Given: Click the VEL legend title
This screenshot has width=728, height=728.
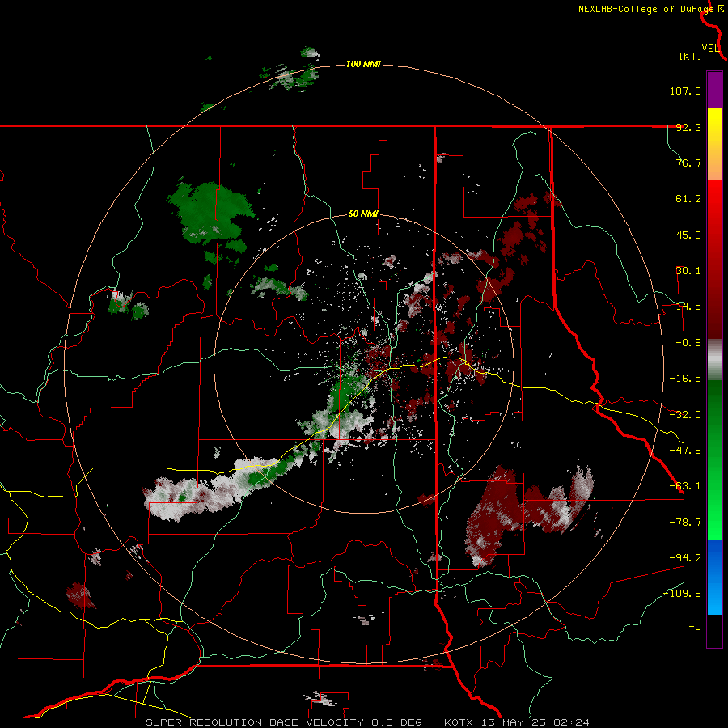Looking at the screenshot, I should pos(710,49).
